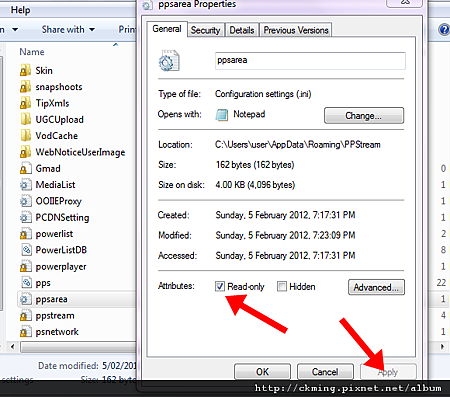Open the Skin folder icon
Image resolution: width=450 pixels, height=397 pixels.
coord(25,70)
